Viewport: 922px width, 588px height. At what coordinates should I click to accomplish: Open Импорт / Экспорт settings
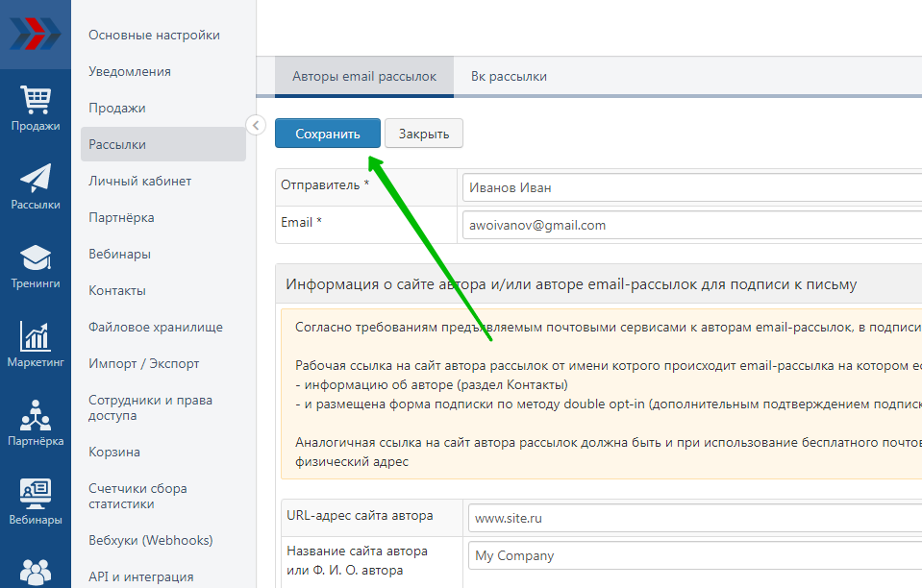[x=144, y=363]
